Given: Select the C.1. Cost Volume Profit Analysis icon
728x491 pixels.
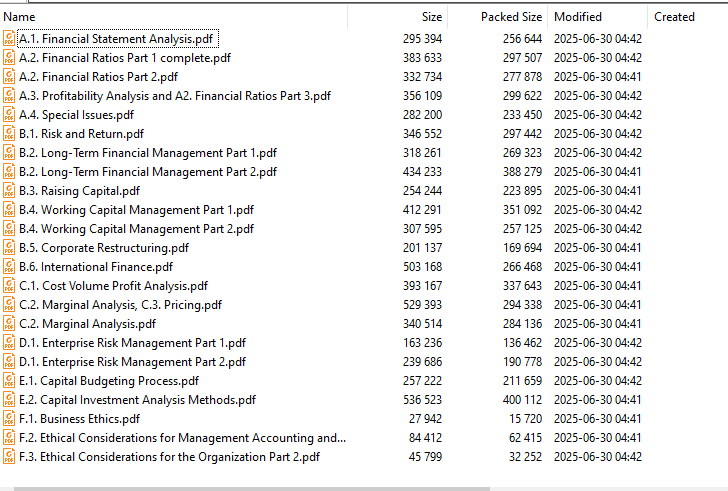Looking at the screenshot, I should point(9,286).
